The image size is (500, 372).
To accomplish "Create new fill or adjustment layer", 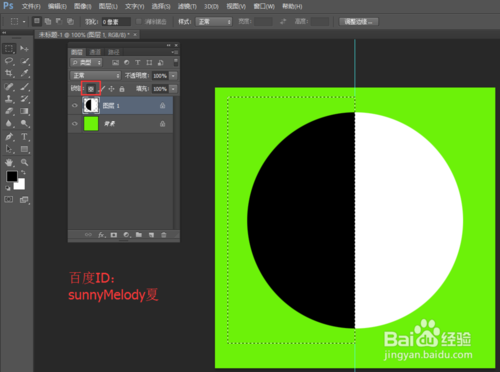I will (x=126, y=235).
